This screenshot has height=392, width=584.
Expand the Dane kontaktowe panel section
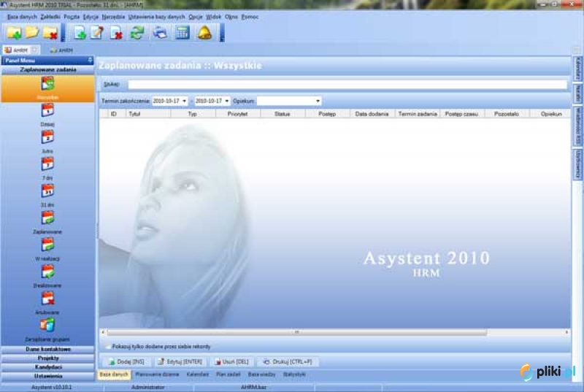pos(47,349)
